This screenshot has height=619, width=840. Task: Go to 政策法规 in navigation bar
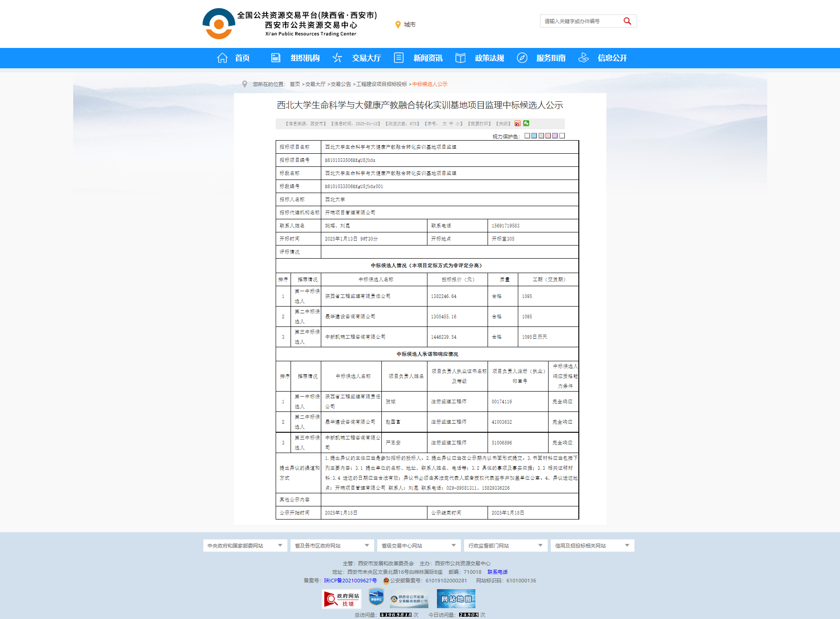(x=489, y=58)
